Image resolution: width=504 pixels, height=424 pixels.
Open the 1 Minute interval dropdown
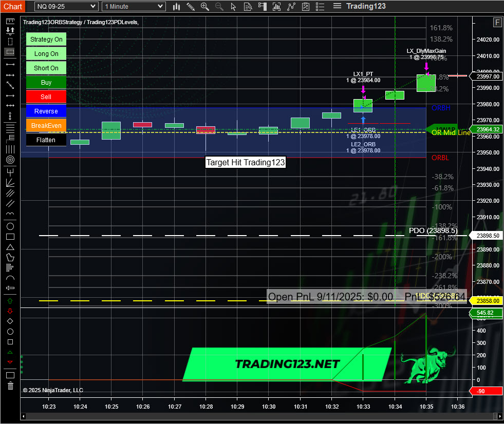click(x=134, y=7)
